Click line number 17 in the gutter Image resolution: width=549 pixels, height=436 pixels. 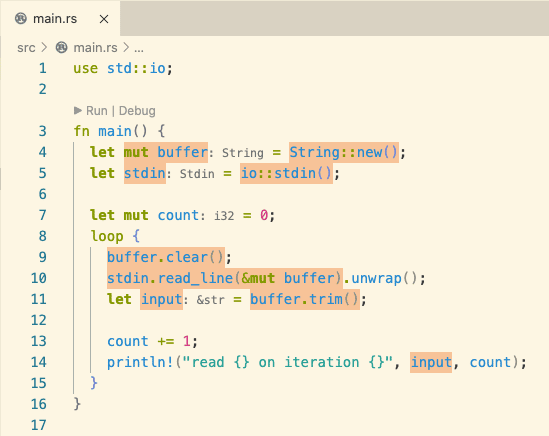(x=39, y=425)
